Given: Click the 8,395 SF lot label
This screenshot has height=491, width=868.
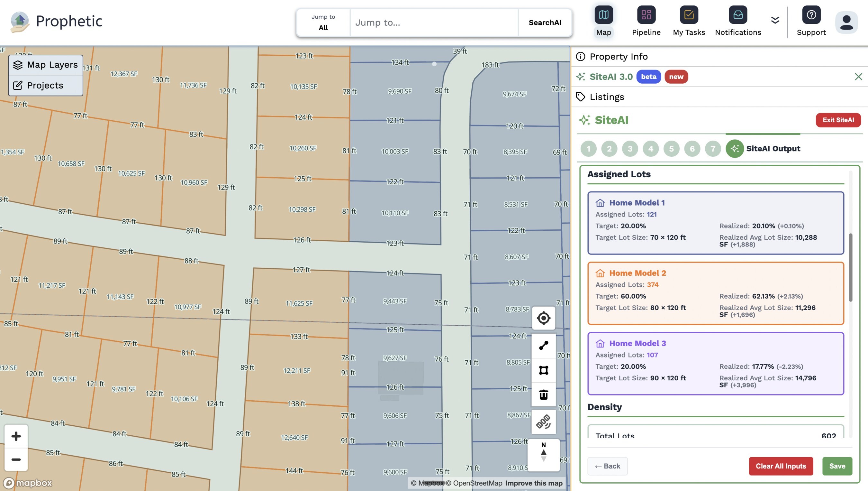Looking at the screenshot, I should click(515, 152).
